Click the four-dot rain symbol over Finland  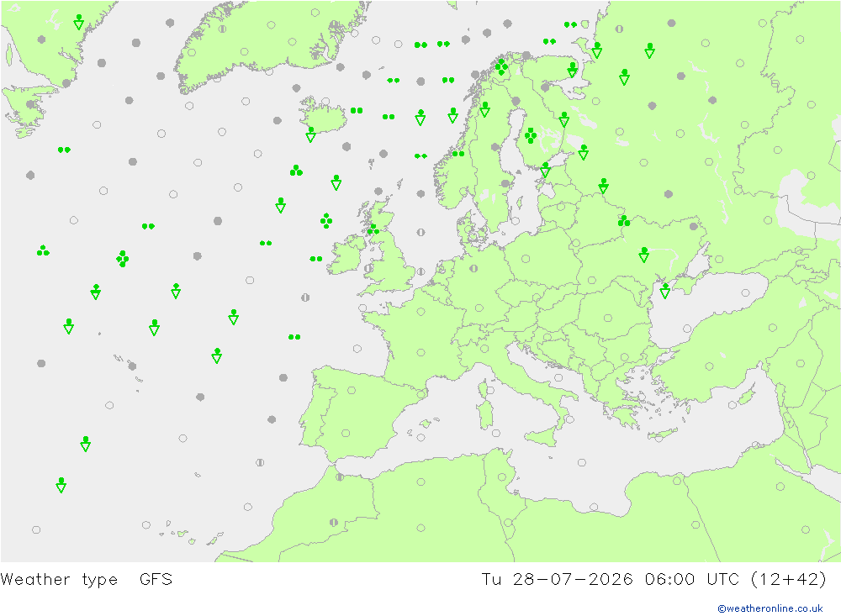tap(531, 135)
